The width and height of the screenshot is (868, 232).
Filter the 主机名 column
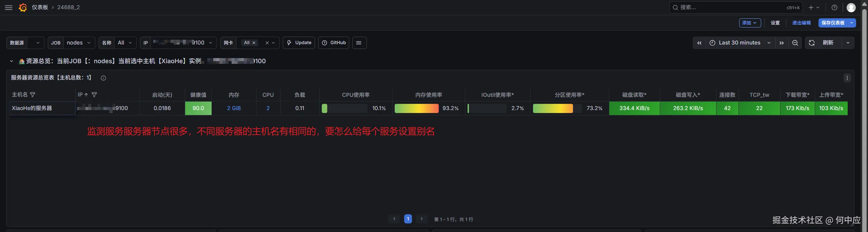pyautogui.click(x=33, y=95)
